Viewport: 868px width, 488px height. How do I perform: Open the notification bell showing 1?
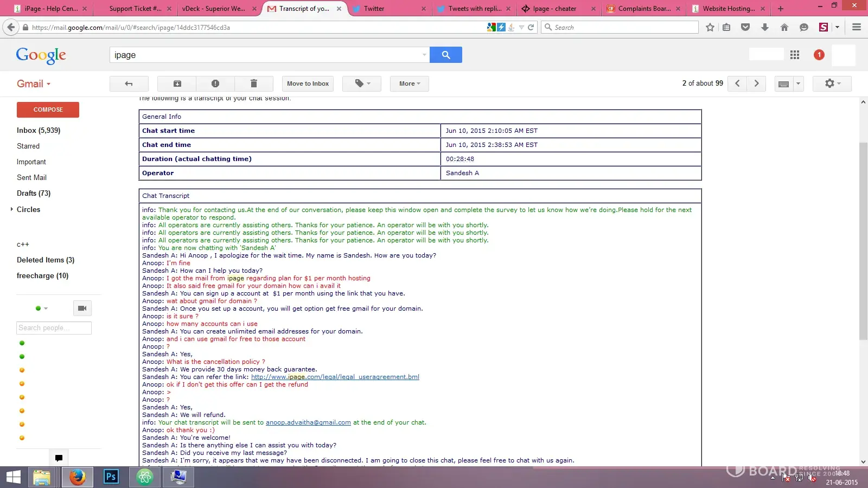click(x=819, y=55)
